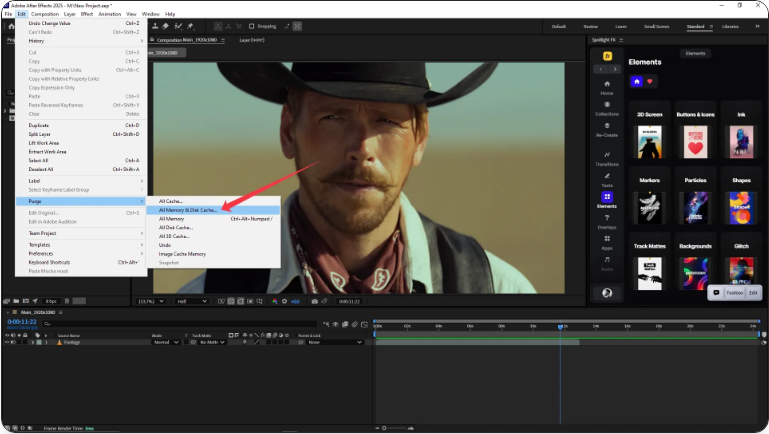Expand the Footage layer properties
Viewport: 769px width, 434px height.
point(32,342)
